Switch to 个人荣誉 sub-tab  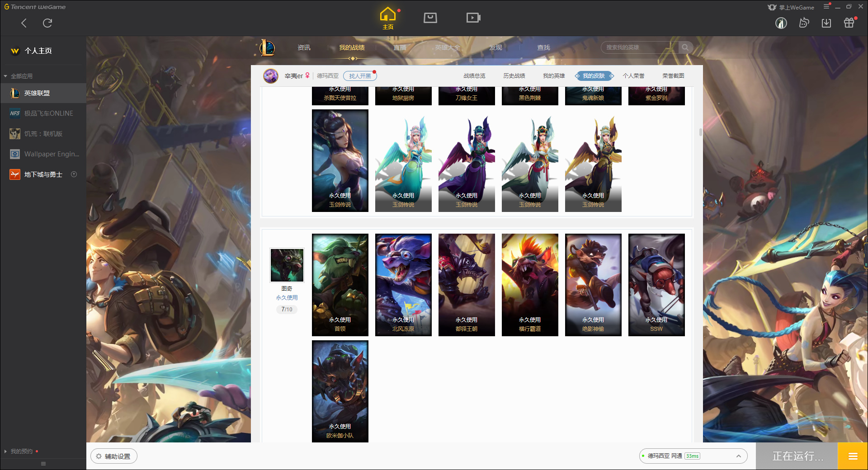tap(633, 76)
